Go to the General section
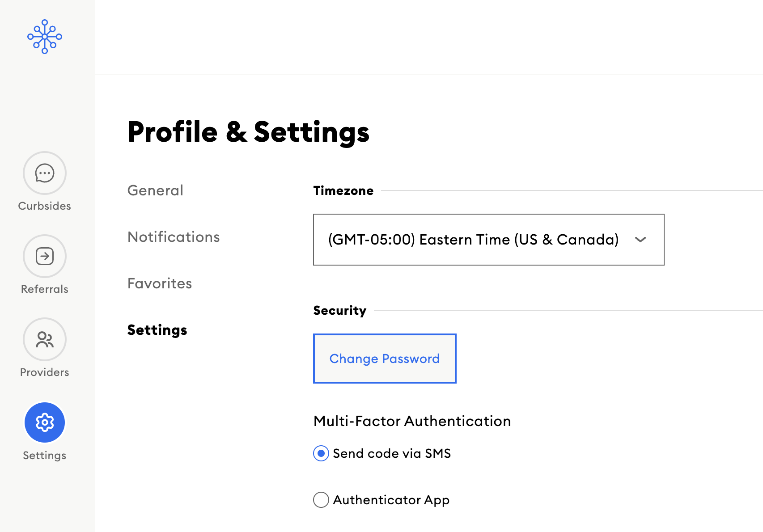 pyautogui.click(x=155, y=190)
